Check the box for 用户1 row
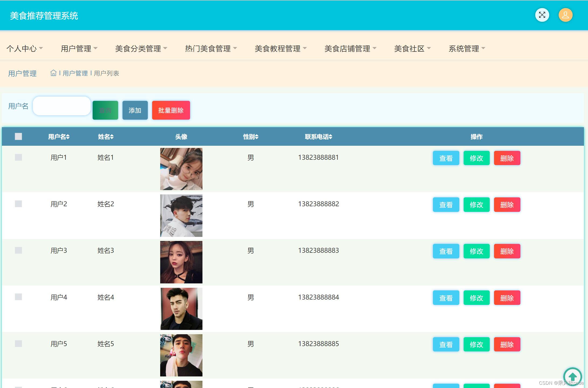This screenshot has height=388, width=588. (18, 157)
